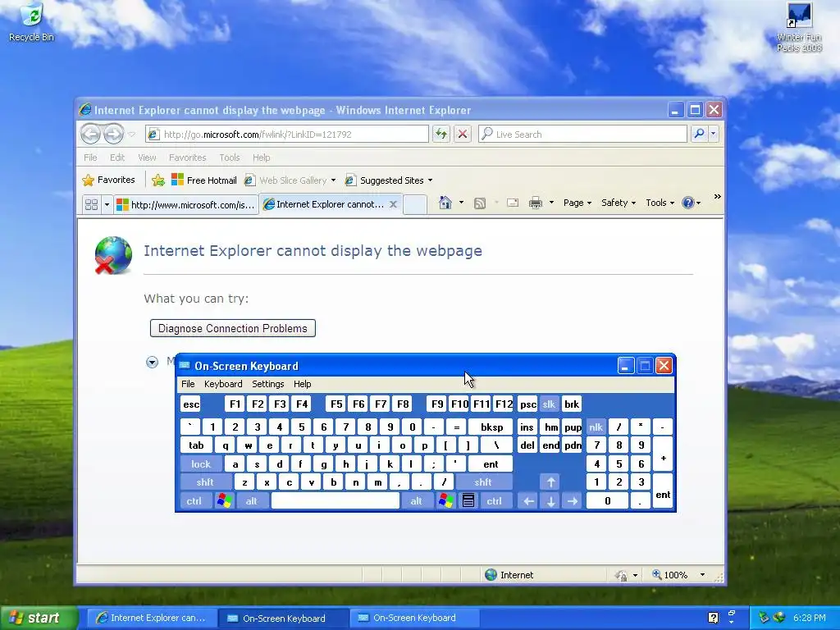Click the left arrow key
This screenshot has height=630, width=840.
coord(529,501)
